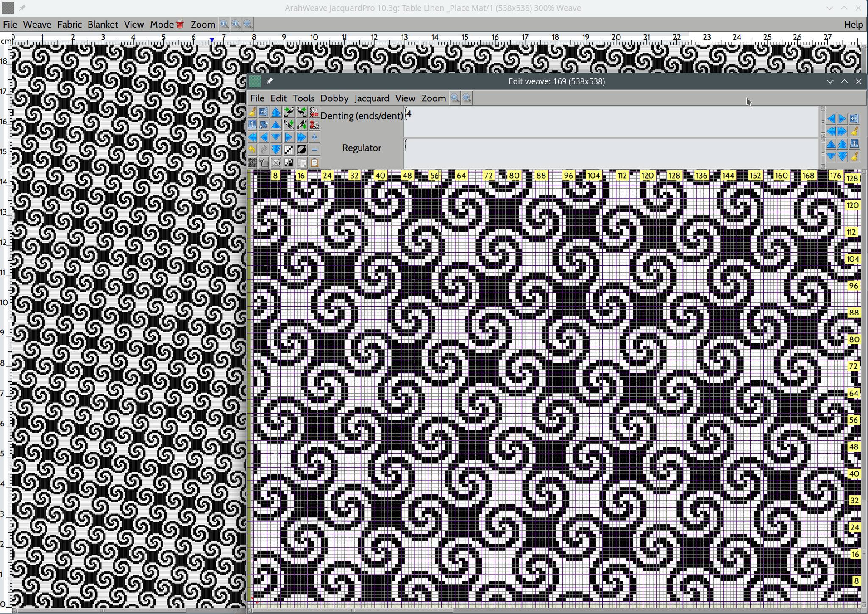Shift denting right with double arrow
This screenshot has width=868, height=614.
[x=842, y=131]
